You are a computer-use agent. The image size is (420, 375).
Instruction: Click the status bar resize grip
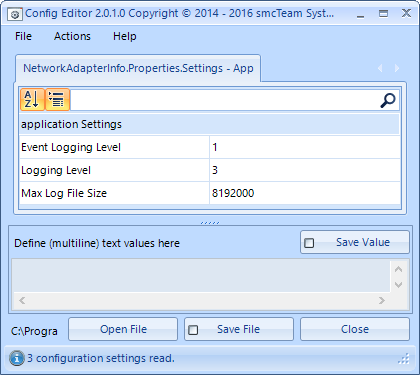click(404, 359)
